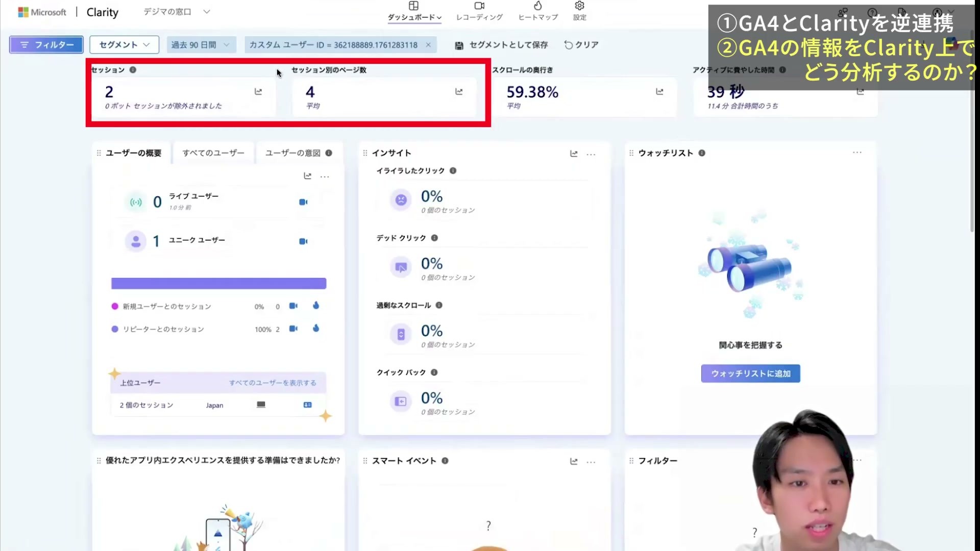Click the 2 個のセッション top user row
Viewport: 980px width, 551px height.
(x=218, y=405)
